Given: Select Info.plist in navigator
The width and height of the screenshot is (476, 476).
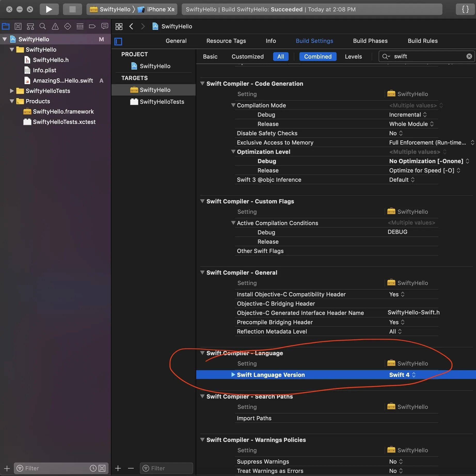Looking at the screenshot, I should point(44,70).
